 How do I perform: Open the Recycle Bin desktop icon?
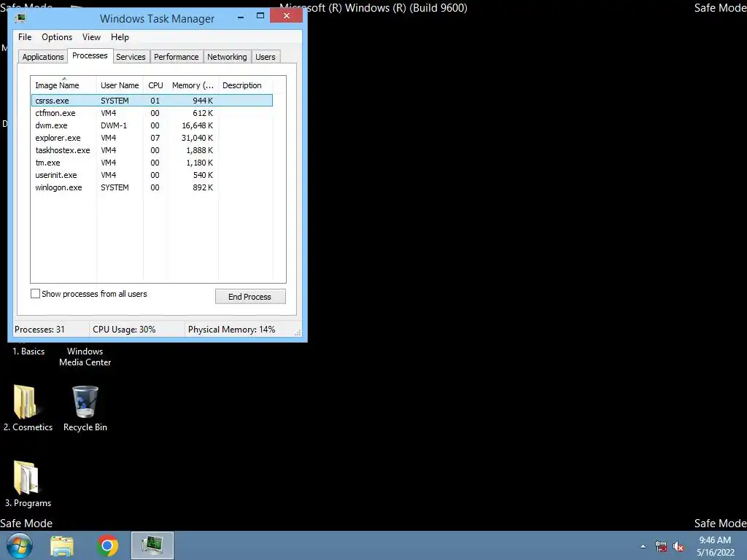[85, 408]
